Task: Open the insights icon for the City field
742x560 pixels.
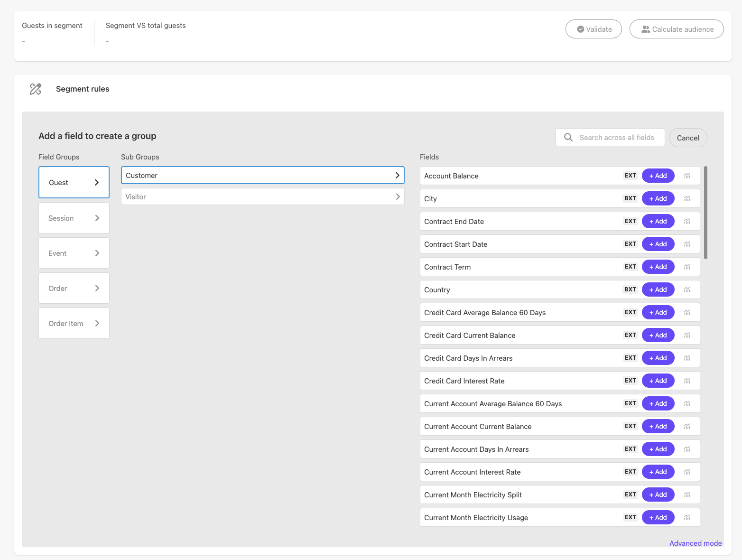Action: [687, 198]
